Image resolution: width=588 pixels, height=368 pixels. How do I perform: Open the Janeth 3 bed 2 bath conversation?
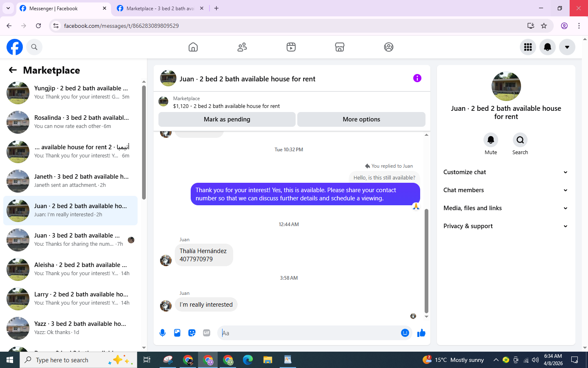pyautogui.click(x=70, y=181)
